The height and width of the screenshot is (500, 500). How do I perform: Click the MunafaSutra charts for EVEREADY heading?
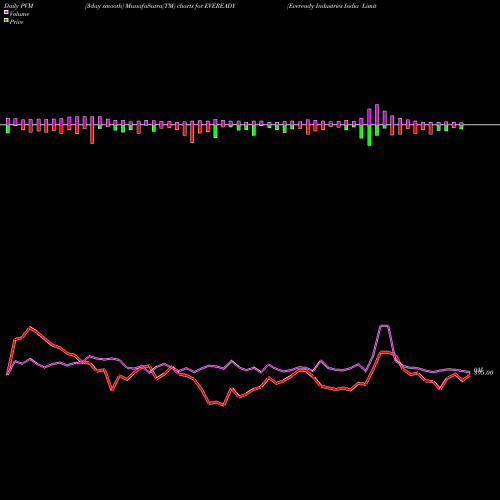point(160,6)
